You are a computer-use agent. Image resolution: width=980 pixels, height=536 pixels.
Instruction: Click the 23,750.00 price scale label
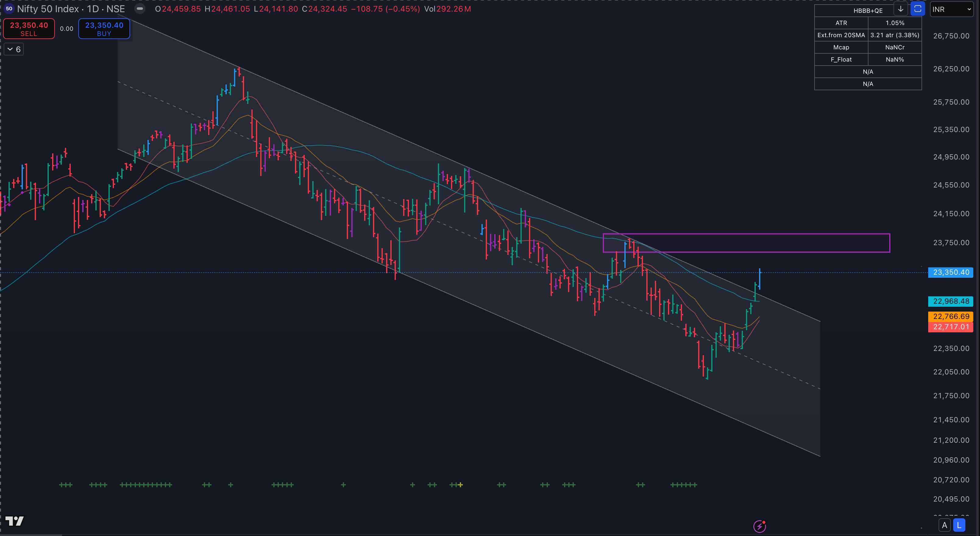[x=951, y=242]
